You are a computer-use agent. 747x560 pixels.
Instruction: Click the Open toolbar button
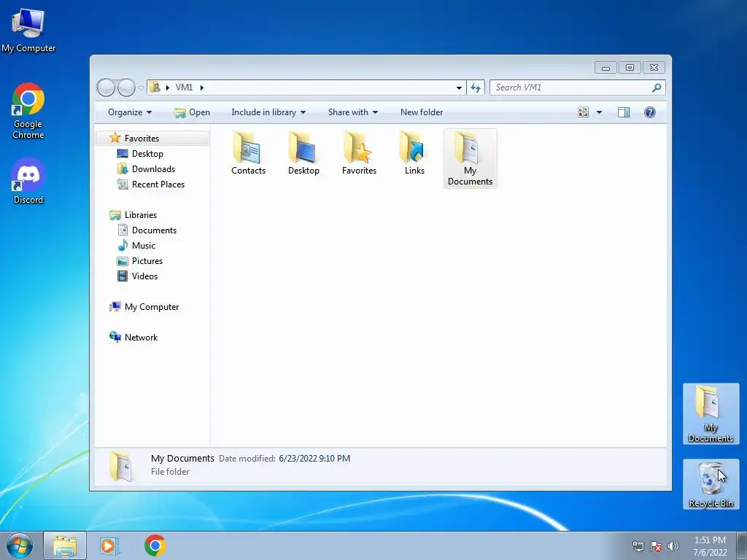[x=192, y=112]
